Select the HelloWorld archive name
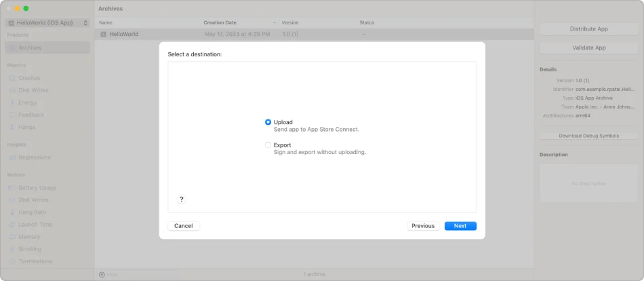The height and width of the screenshot is (281, 644). click(x=124, y=35)
